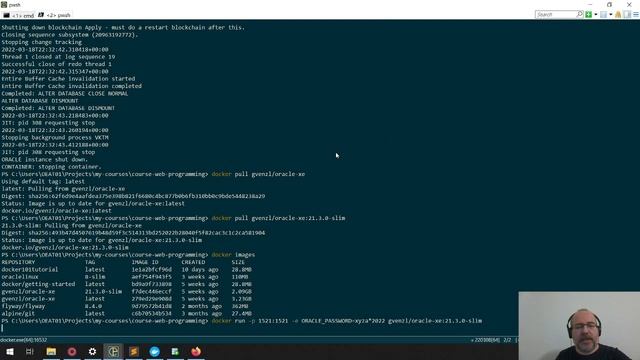Viewport: 640px width, 360px height.
Task: Open the Windows Start menu
Action: point(10,351)
